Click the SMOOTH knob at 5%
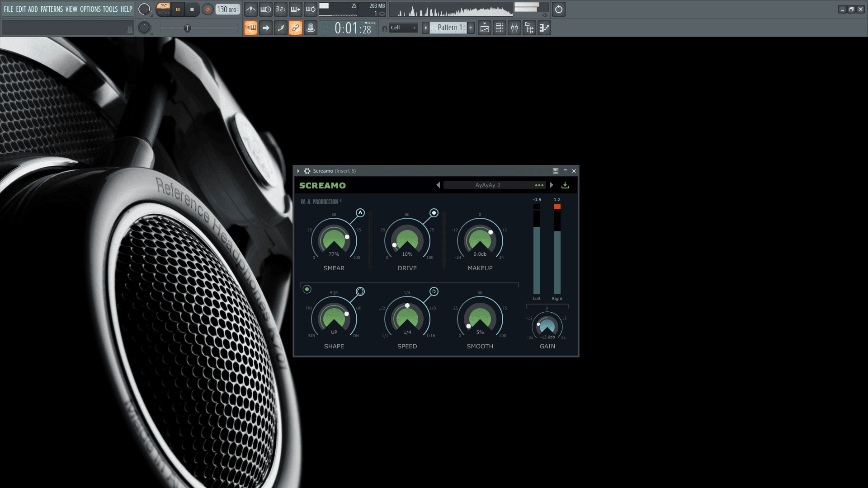The width and height of the screenshot is (868, 488). (480, 319)
